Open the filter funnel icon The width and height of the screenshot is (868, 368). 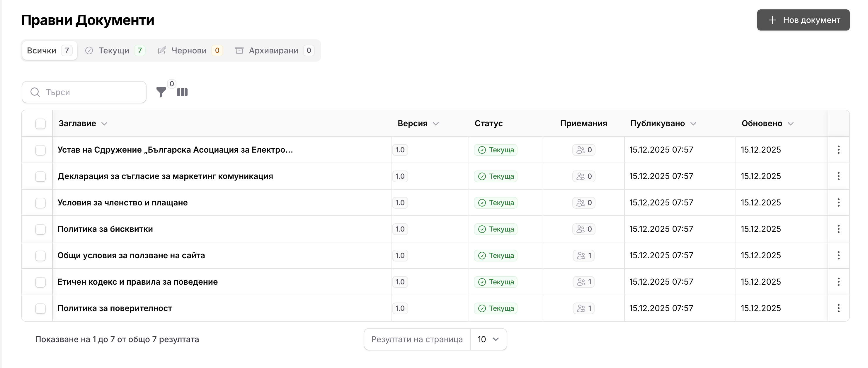(161, 92)
